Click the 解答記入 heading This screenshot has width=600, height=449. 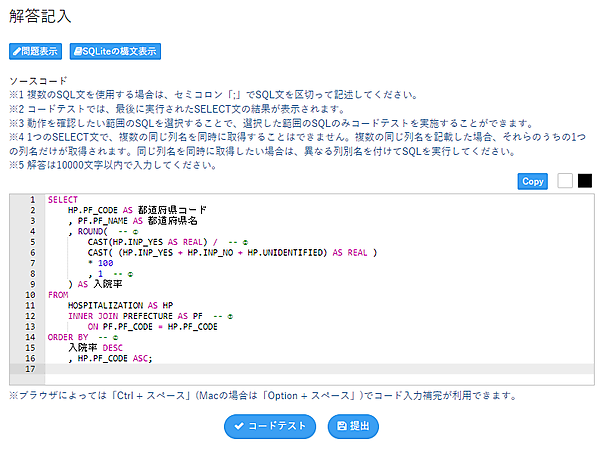coord(40,16)
